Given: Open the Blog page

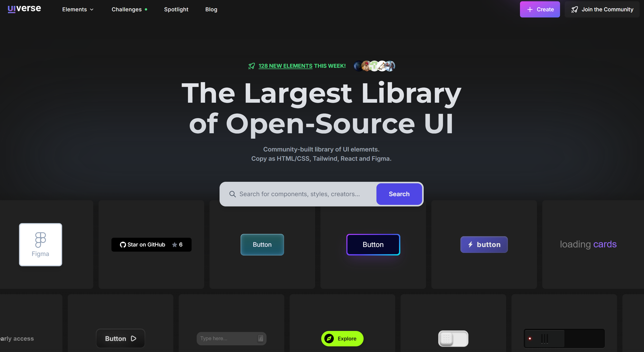Looking at the screenshot, I should 211,9.
